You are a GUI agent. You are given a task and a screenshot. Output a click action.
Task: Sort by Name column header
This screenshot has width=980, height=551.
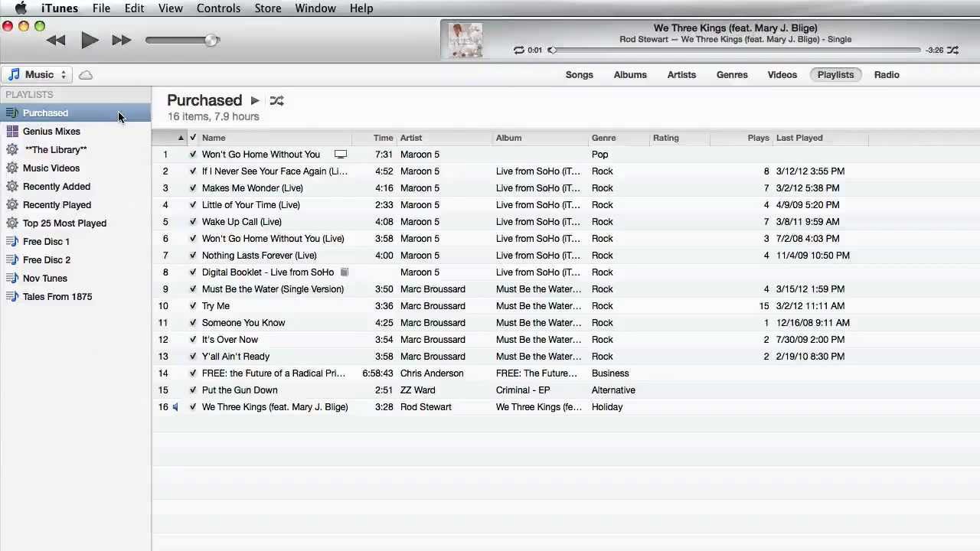click(x=276, y=138)
